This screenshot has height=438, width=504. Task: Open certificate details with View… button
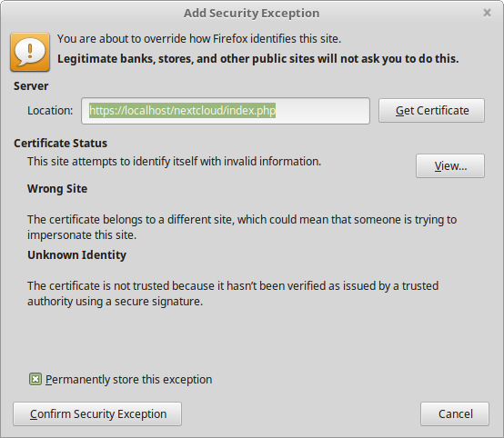[450, 165]
